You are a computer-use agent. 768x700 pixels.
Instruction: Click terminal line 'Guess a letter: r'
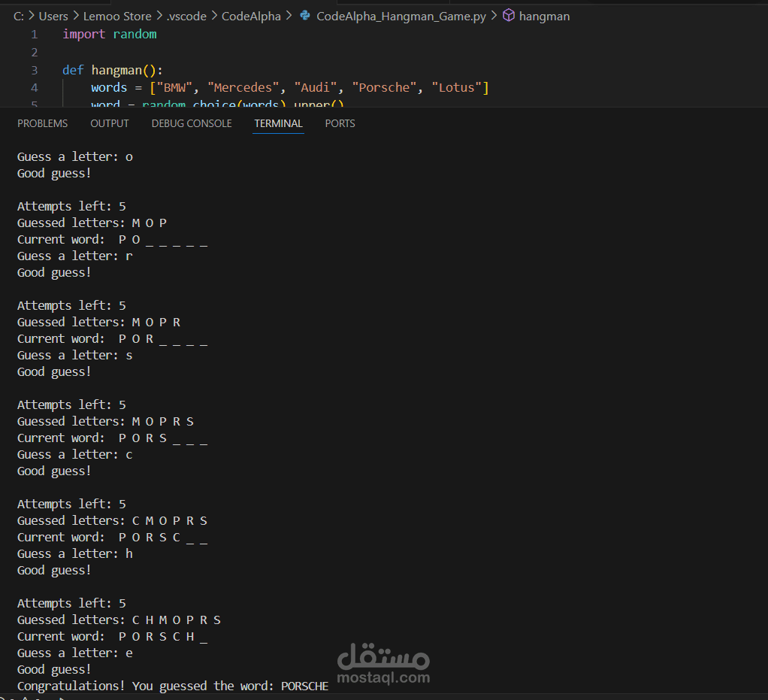[x=75, y=256]
